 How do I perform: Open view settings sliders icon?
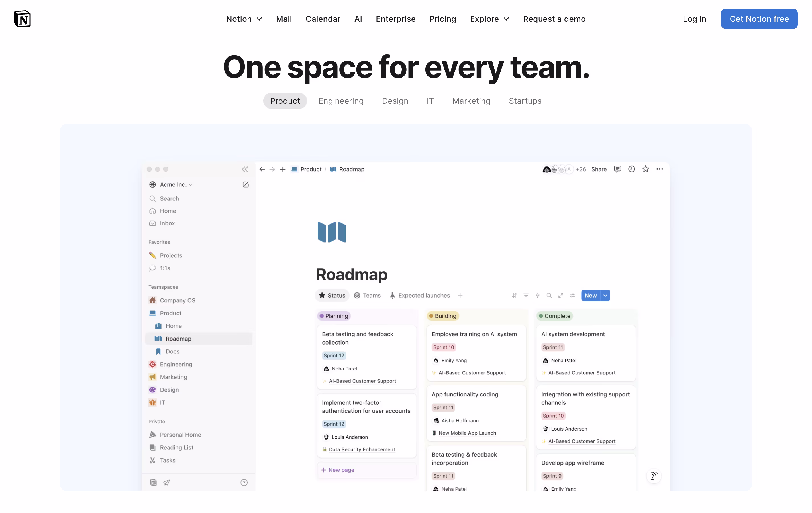click(x=572, y=296)
